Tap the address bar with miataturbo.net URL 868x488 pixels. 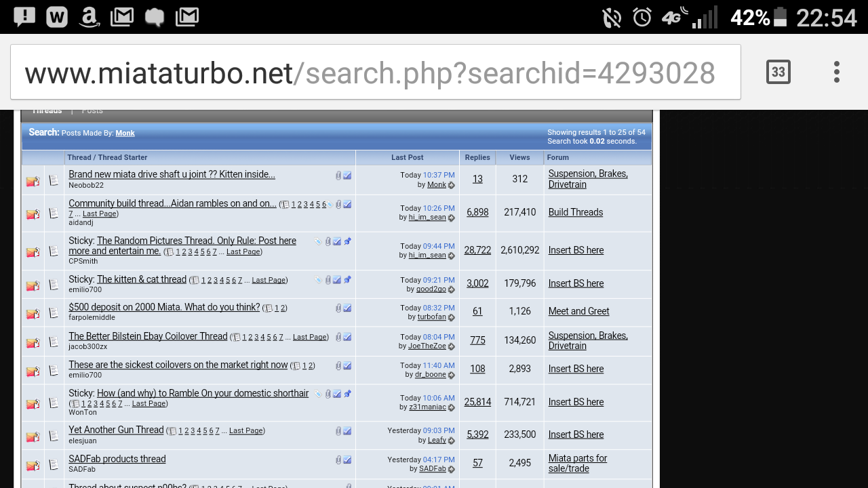376,73
